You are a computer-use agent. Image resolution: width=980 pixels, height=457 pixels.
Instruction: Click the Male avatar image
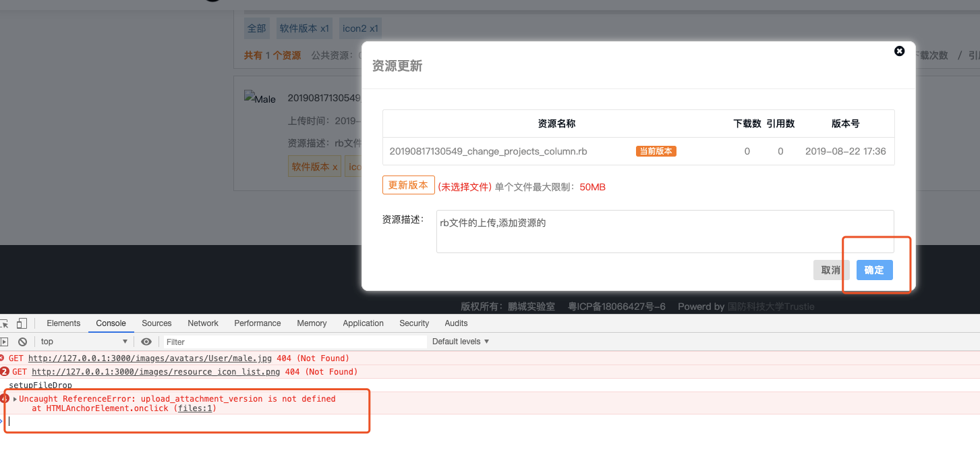point(260,99)
